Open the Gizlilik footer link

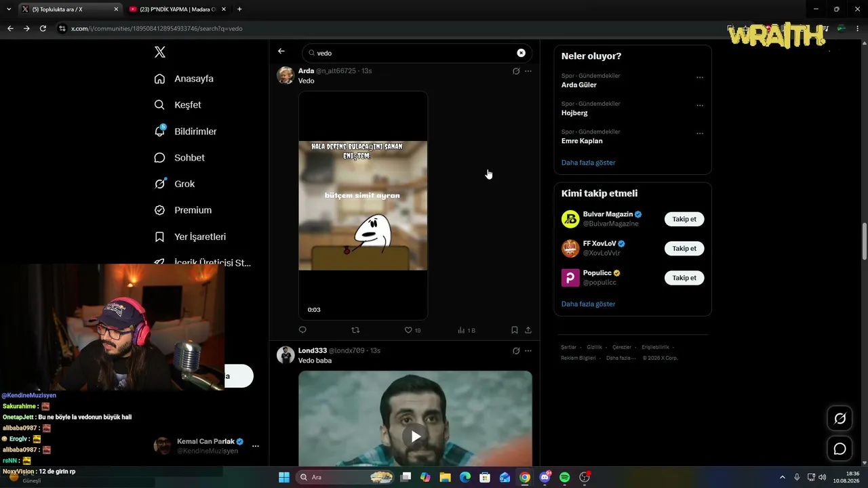(x=595, y=347)
